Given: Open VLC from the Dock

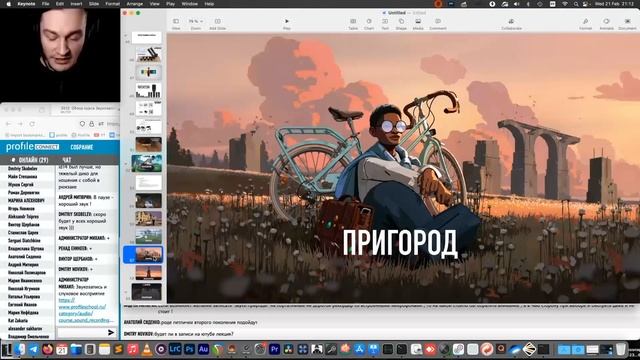Looking at the screenshot, I should pos(147,349).
